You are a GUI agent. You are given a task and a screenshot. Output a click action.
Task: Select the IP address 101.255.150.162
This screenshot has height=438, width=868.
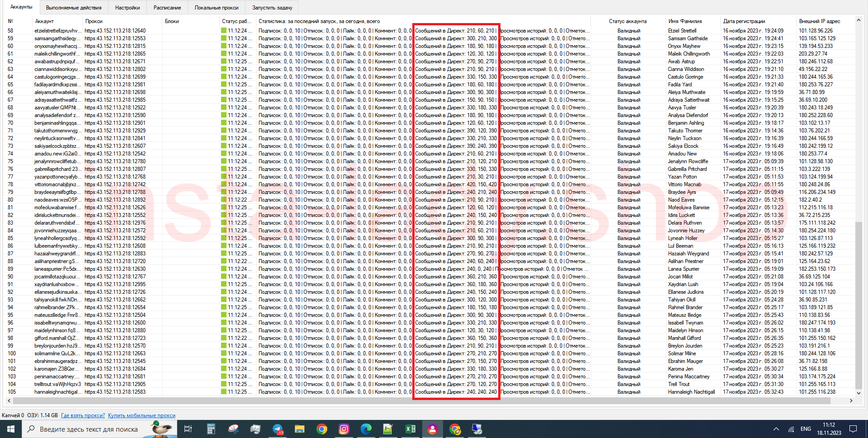817,338
